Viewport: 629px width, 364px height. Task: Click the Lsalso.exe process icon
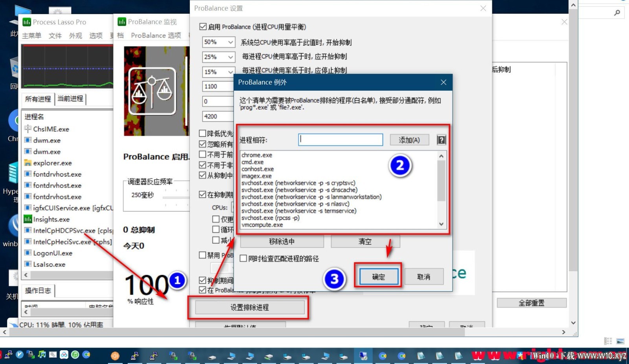tap(28, 264)
